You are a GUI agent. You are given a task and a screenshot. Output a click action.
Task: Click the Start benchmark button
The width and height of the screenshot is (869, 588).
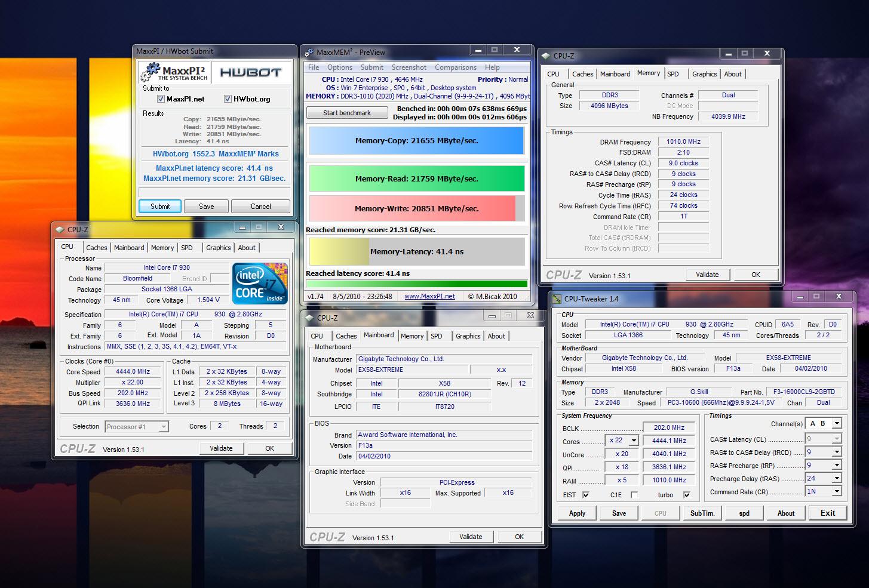pos(347,113)
